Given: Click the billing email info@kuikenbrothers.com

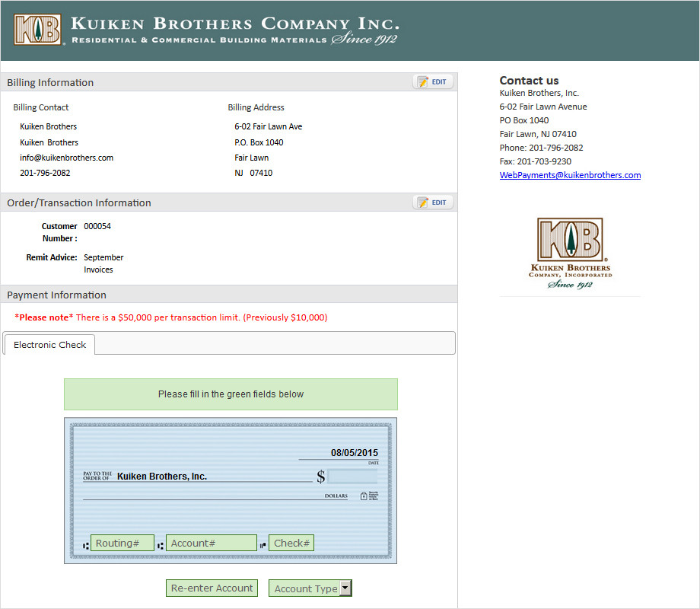Looking at the screenshot, I should click(x=66, y=158).
